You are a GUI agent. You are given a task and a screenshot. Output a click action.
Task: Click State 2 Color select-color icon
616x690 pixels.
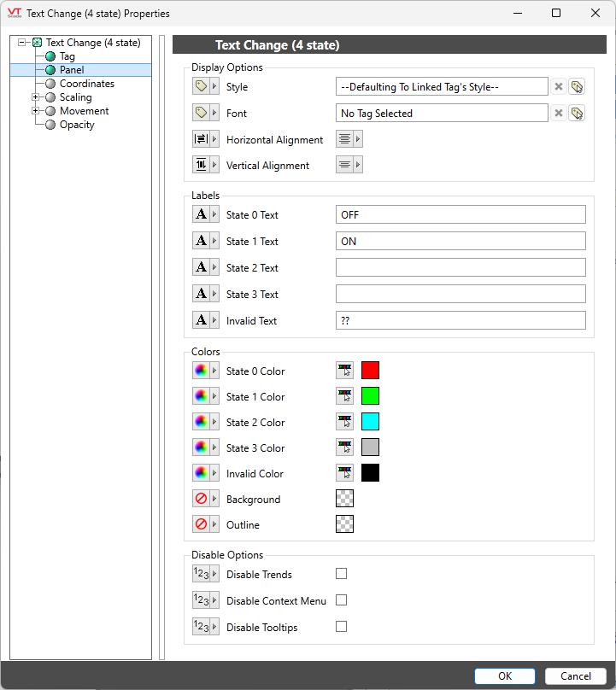click(x=345, y=423)
